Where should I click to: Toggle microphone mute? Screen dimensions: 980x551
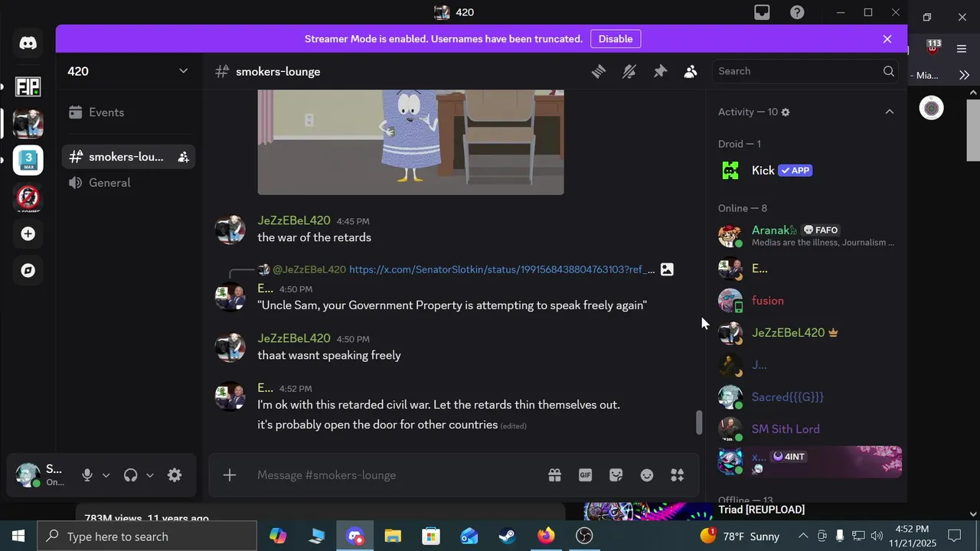tap(87, 475)
